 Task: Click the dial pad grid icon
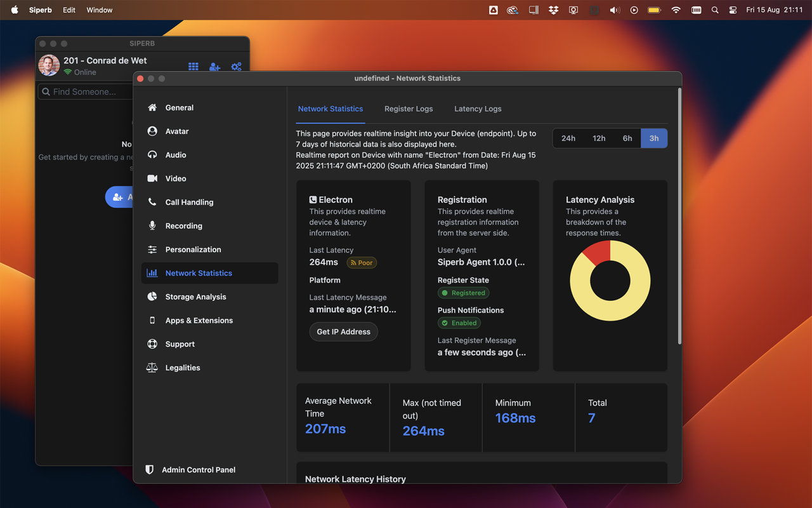click(x=193, y=66)
